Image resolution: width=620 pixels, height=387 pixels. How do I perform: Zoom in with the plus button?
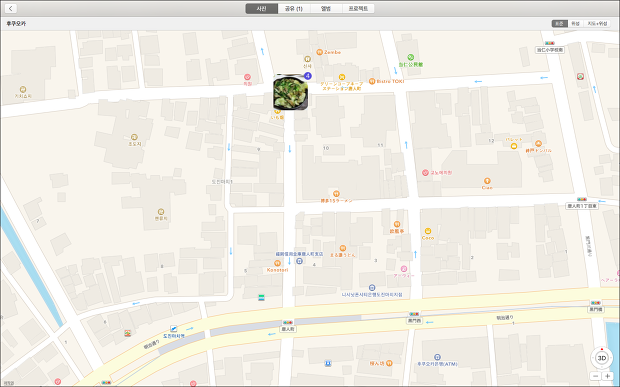[607, 376]
